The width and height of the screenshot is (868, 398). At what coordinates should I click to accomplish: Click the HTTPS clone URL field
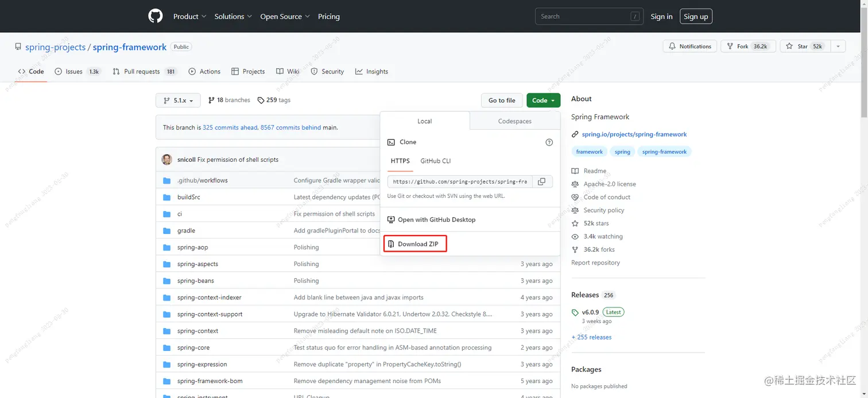460,181
